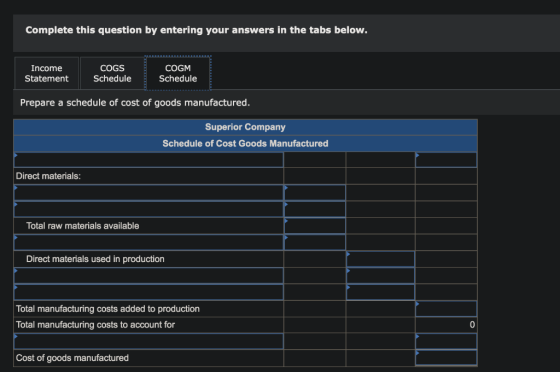Open the dropdown row above Cost of goods manufactured

point(149,341)
